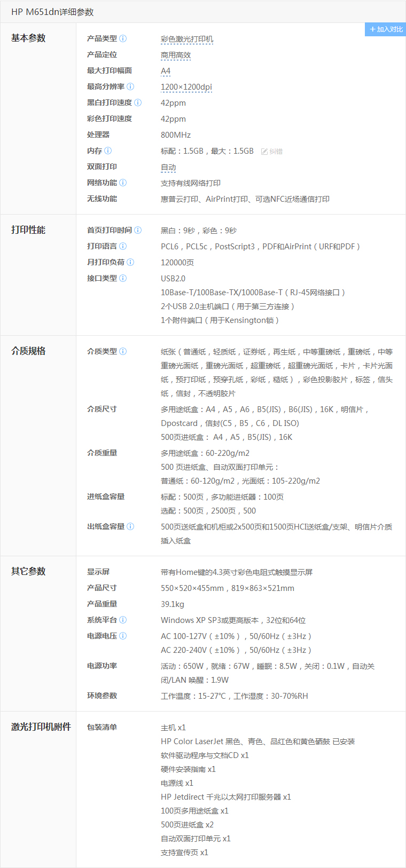The image size is (406, 868).
Task: Open info icon beside 月打印负荷
Action: (x=130, y=262)
